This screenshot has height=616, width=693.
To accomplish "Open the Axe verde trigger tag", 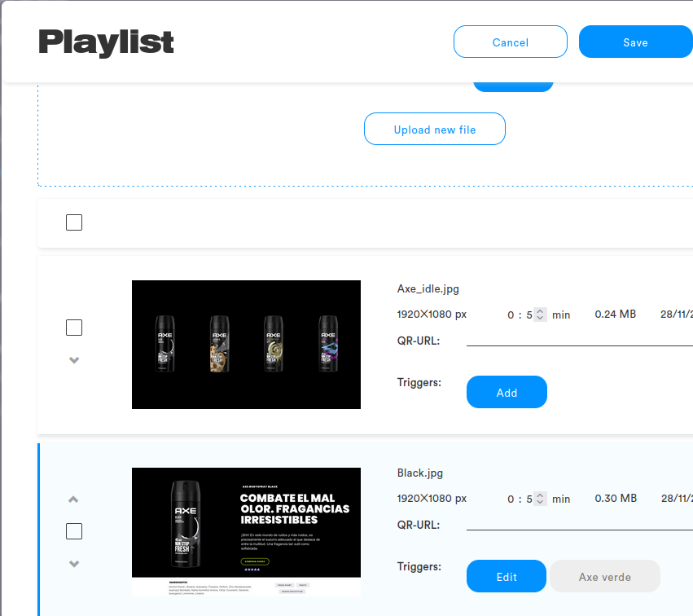I will [x=605, y=576].
